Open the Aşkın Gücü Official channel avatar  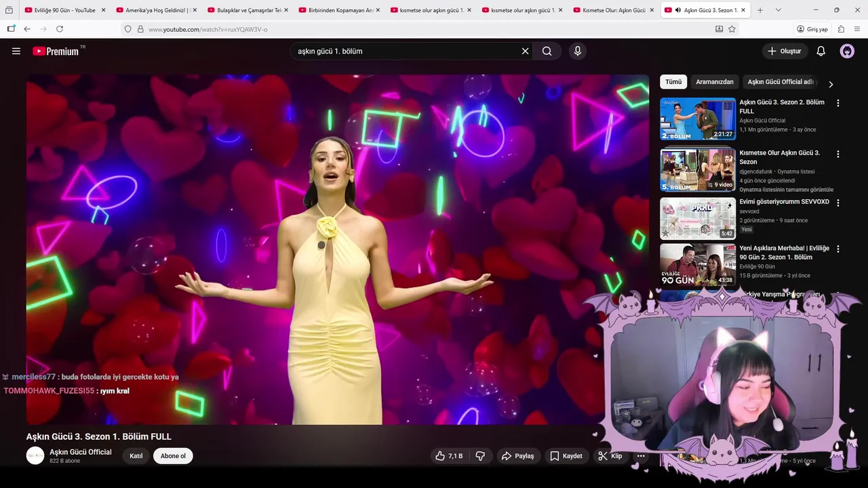click(35, 456)
